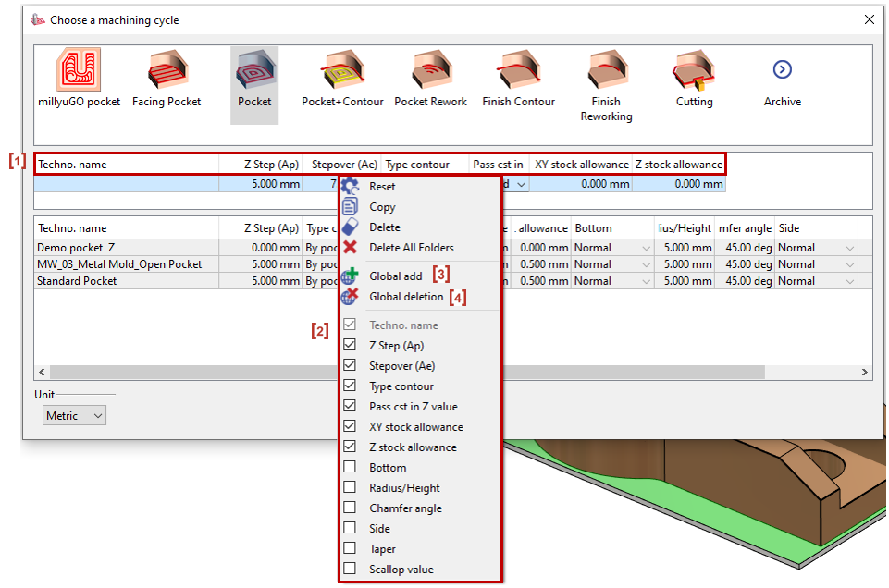Enable the Scallop value column checkbox
This screenshot has width=889, height=588.
[x=350, y=570]
